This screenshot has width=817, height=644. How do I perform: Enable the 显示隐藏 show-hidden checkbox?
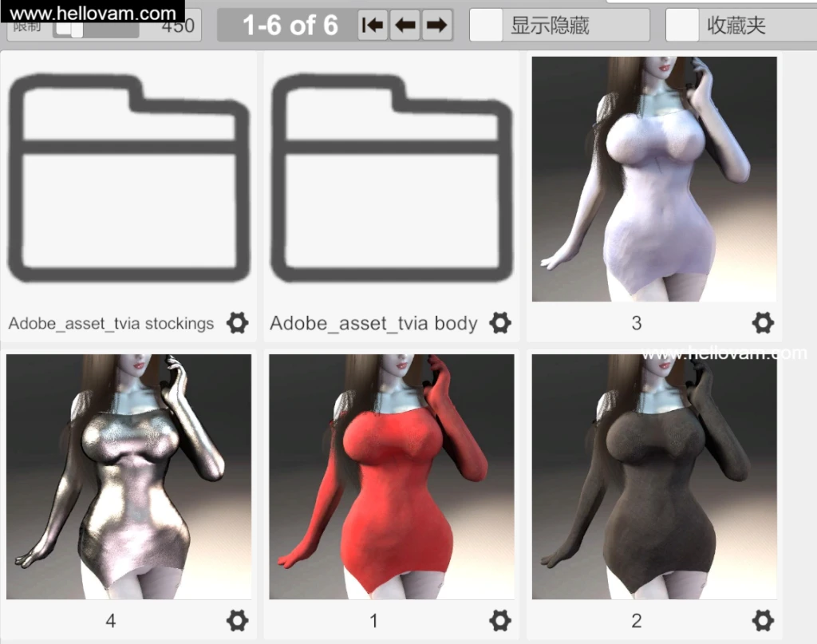(488, 25)
